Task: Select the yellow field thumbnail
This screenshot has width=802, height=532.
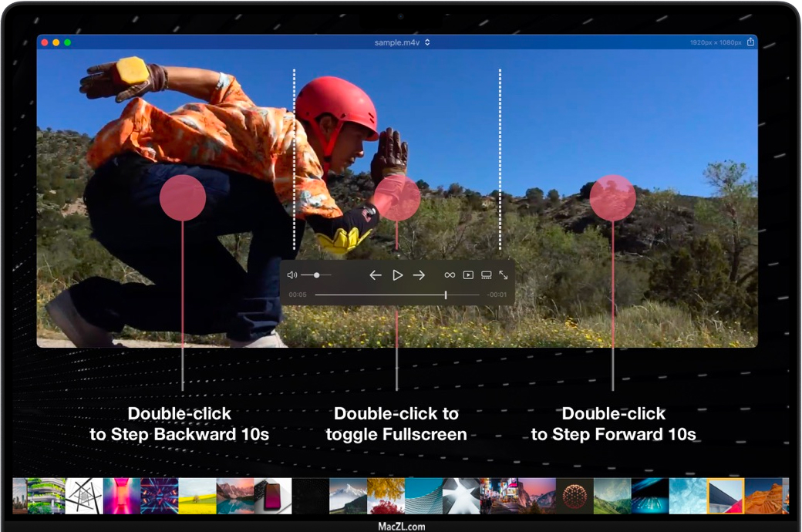Action: pos(197,496)
